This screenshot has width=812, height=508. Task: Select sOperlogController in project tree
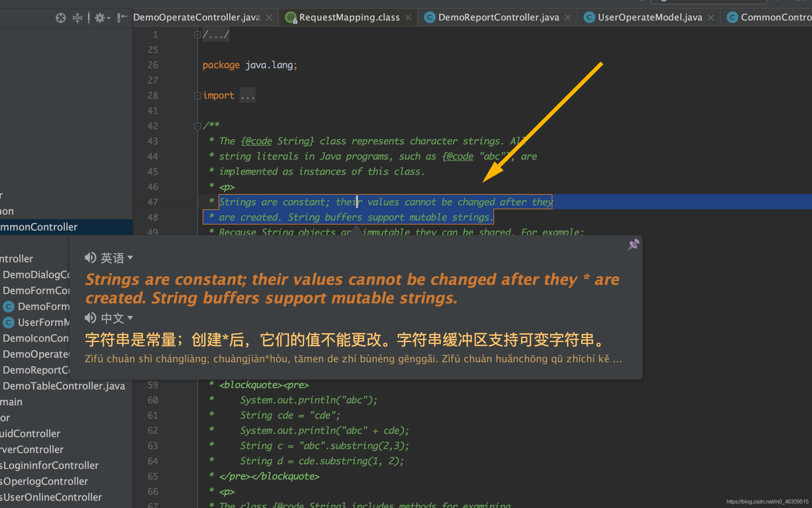(44, 481)
